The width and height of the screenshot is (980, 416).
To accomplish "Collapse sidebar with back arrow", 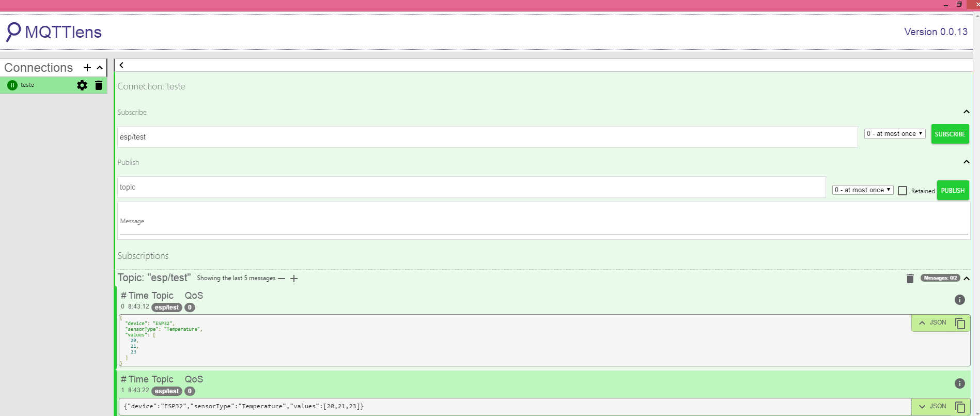I will tap(121, 65).
